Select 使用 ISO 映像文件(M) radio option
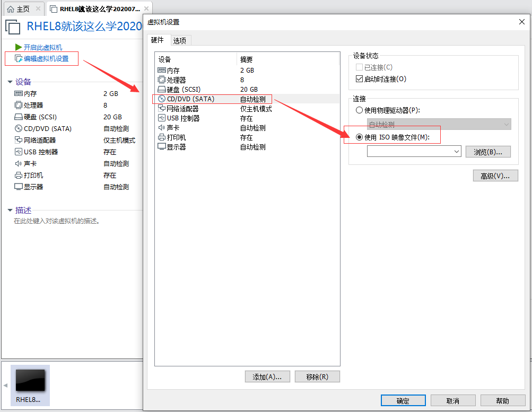The image size is (532, 412). [359, 137]
